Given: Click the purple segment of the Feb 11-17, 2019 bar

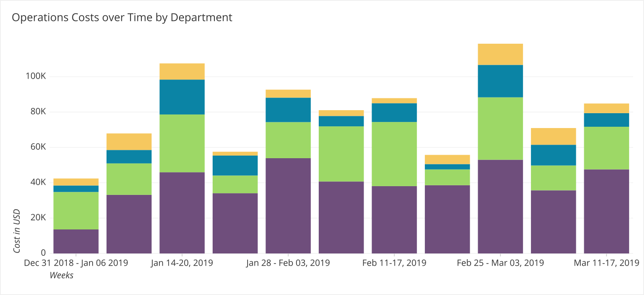Looking at the screenshot, I should 394,220.
